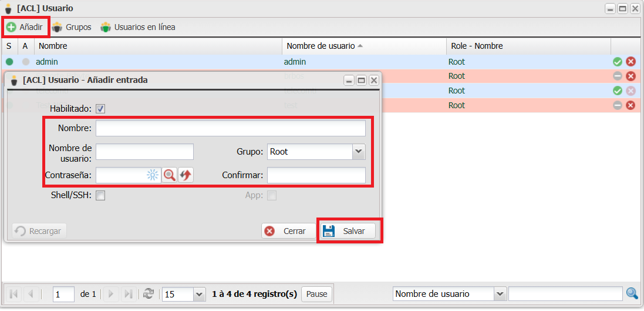
Task: Show password with the magnifier icon
Action: point(170,175)
